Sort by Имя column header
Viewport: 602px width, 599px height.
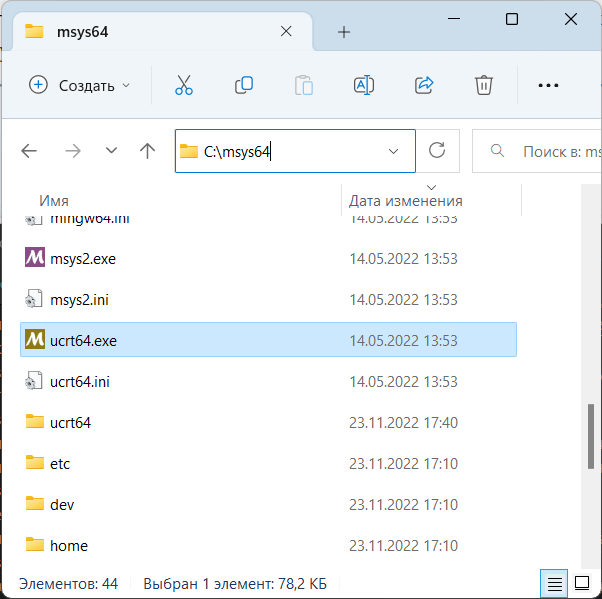click(54, 201)
